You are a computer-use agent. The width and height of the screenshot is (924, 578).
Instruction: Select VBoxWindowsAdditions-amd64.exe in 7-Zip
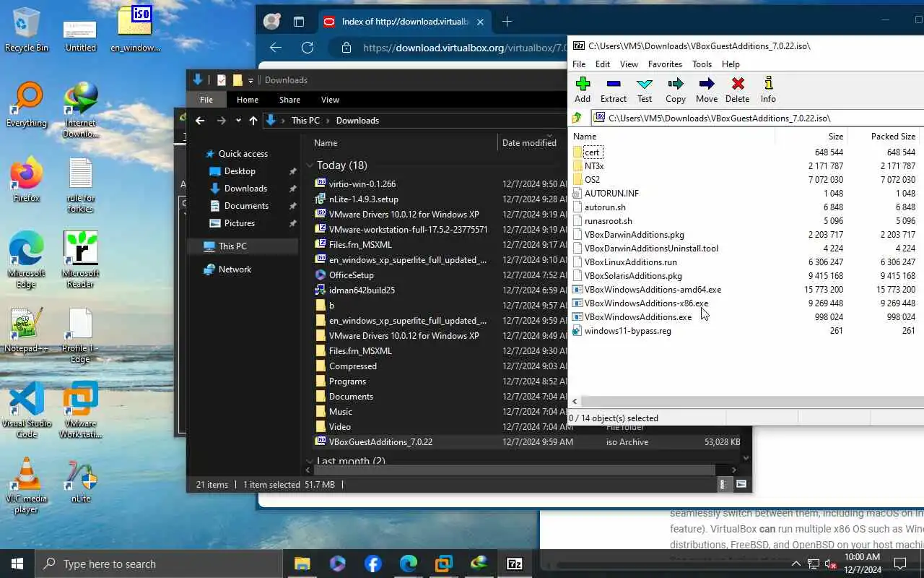pos(653,290)
